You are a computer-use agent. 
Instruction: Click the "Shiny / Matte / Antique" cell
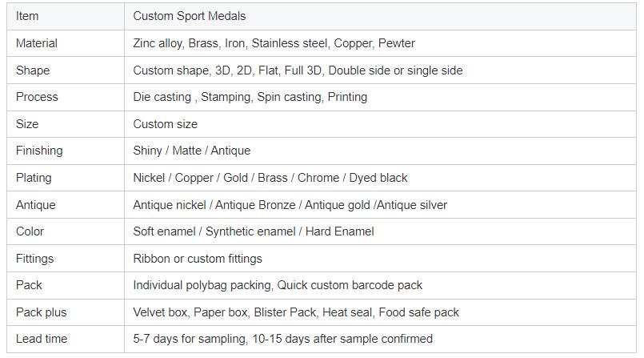click(191, 151)
